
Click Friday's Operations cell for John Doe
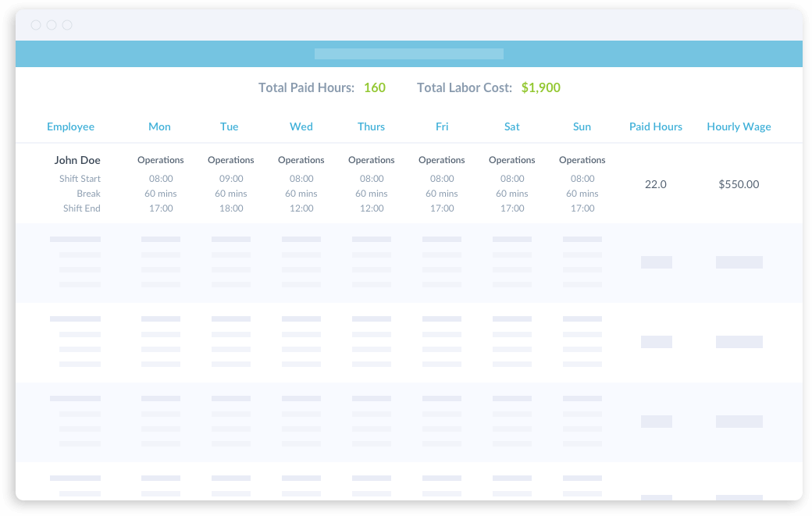441,160
